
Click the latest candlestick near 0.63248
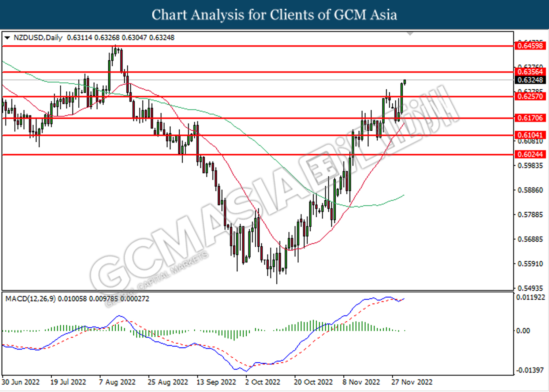click(x=405, y=82)
